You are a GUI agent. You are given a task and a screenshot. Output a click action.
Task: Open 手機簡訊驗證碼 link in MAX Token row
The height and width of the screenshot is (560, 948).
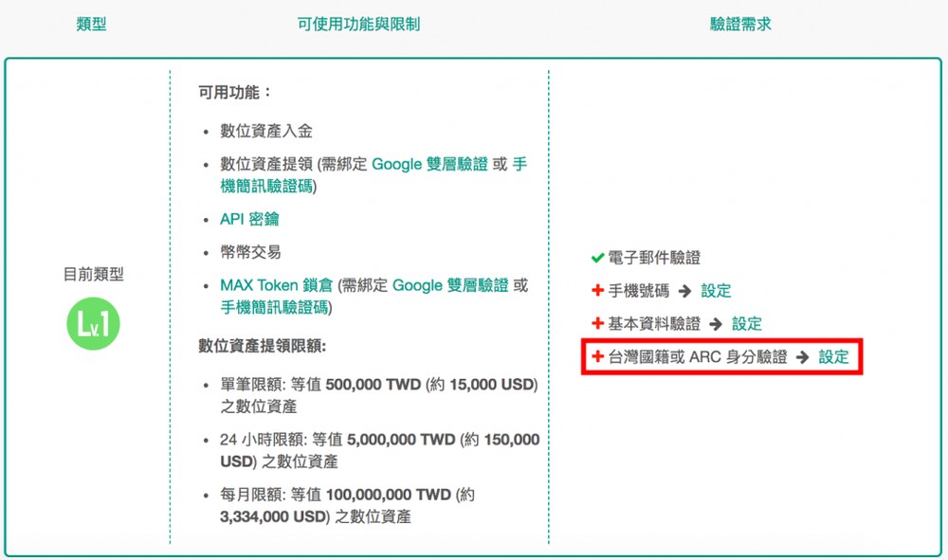(275, 307)
